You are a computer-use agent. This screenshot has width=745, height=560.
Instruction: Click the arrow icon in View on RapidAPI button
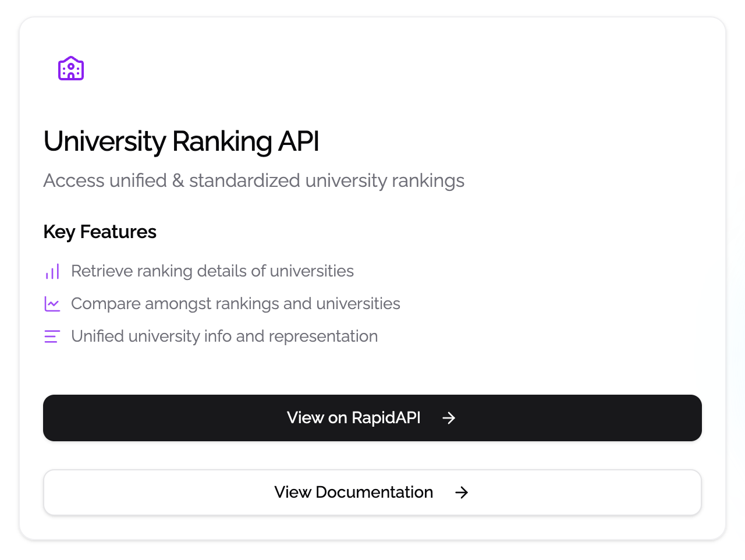point(449,418)
